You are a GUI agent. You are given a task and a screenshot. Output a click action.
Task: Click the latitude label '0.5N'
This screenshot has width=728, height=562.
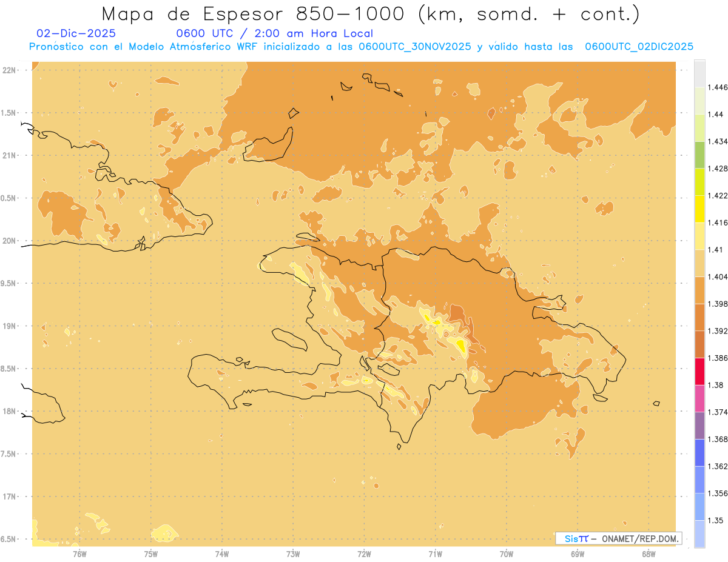tap(9, 198)
